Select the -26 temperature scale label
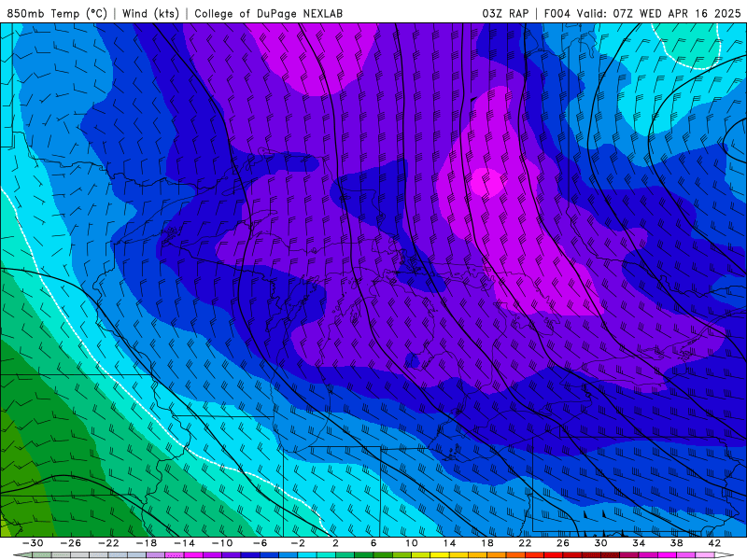The image size is (747, 560). [x=71, y=543]
